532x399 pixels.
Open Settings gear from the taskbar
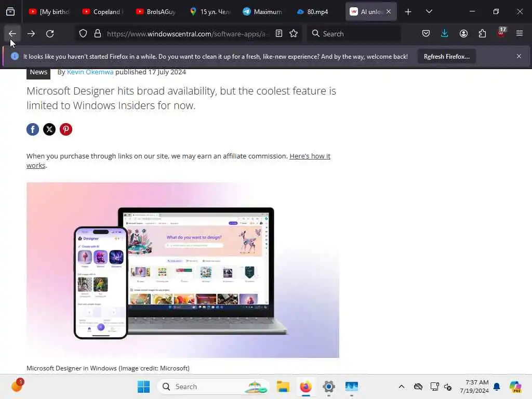[328, 387]
